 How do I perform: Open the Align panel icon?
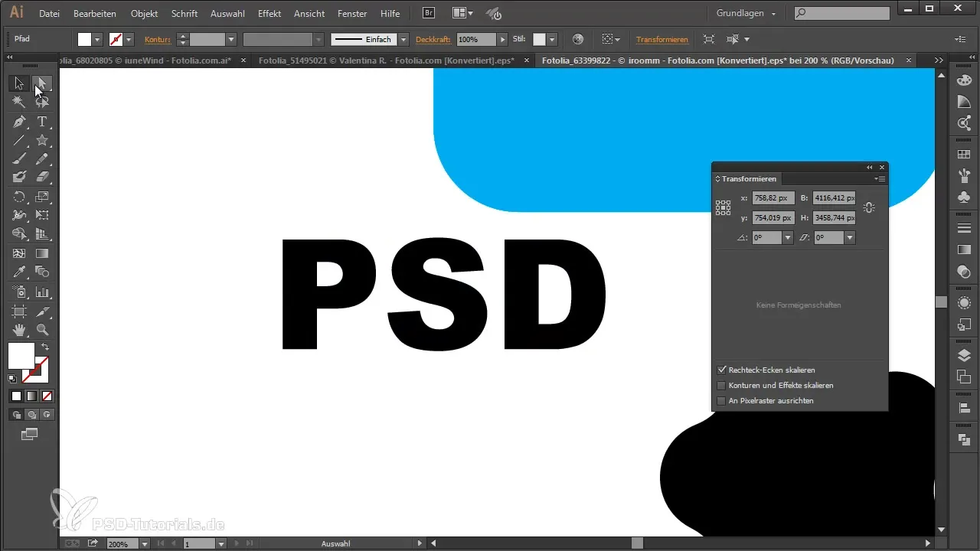point(965,408)
